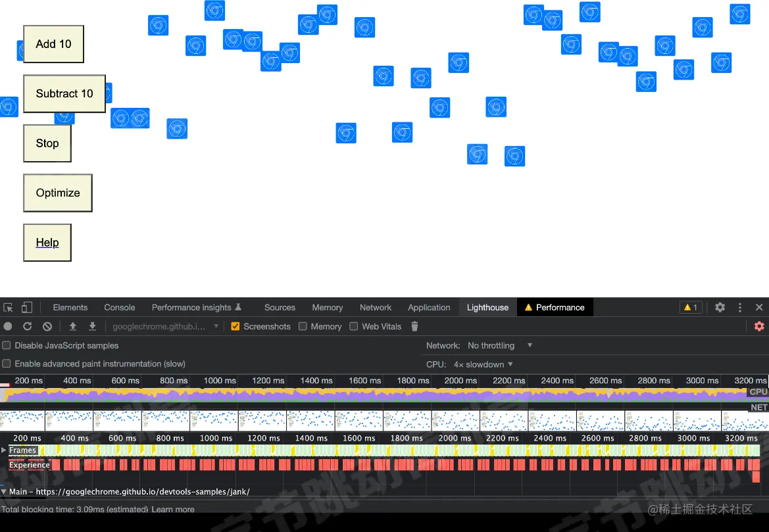Switch to the Console tab

point(119,308)
